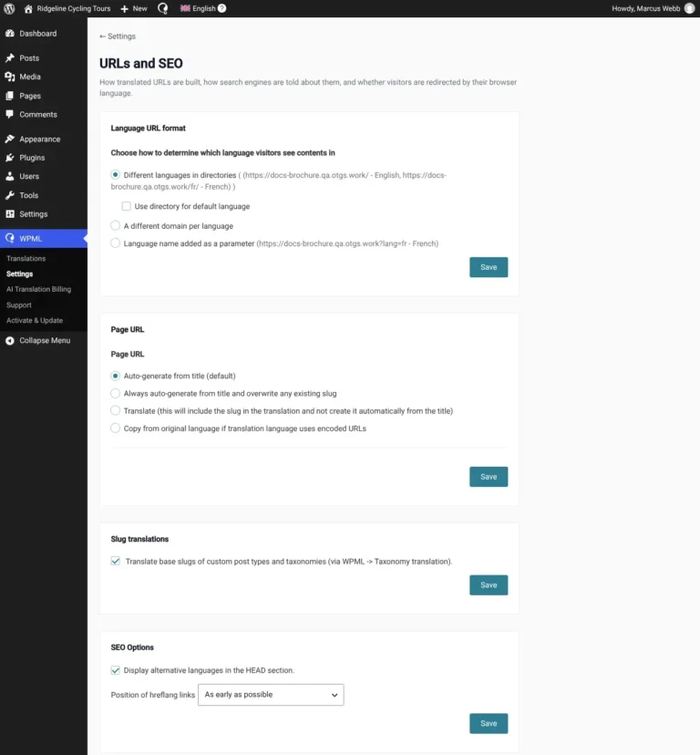
Task: Toggle Translate base slugs checkbox
Action: coord(116,561)
